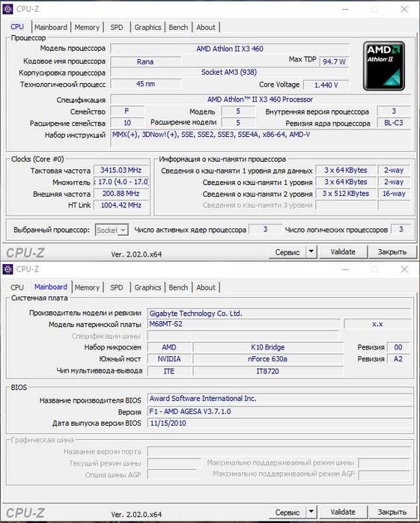
Task: Click the southbridge revision 'A2' value
Action: coord(398,359)
